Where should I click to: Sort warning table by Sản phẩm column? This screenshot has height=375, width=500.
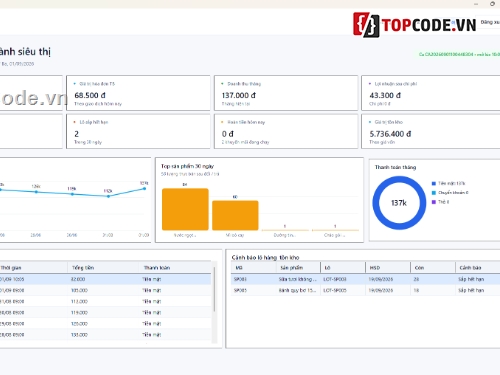click(298, 268)
